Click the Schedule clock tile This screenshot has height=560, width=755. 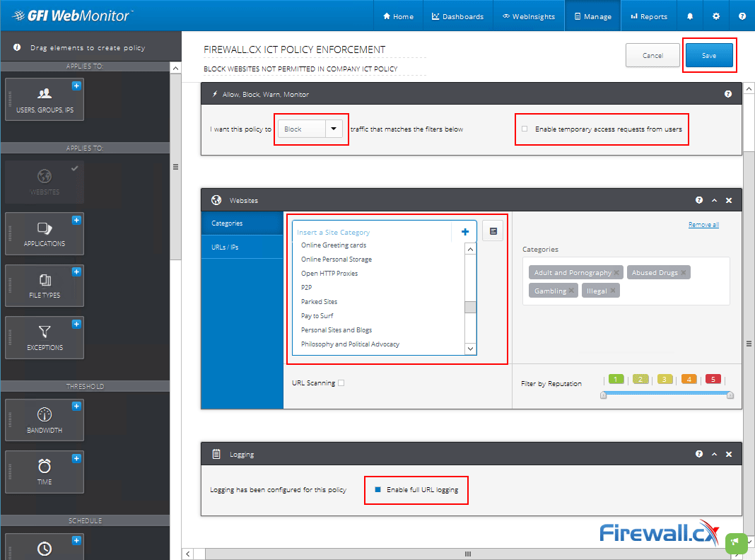(45, 547)
